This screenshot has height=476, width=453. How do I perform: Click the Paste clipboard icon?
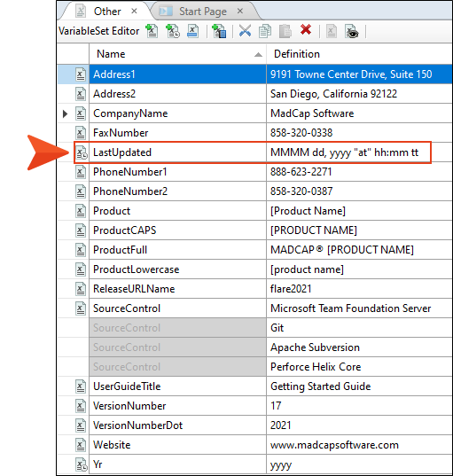tap(285, 31)
